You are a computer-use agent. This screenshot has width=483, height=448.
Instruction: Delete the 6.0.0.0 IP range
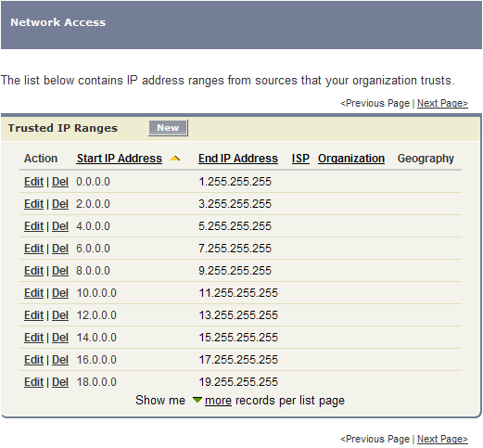(60, 249)
